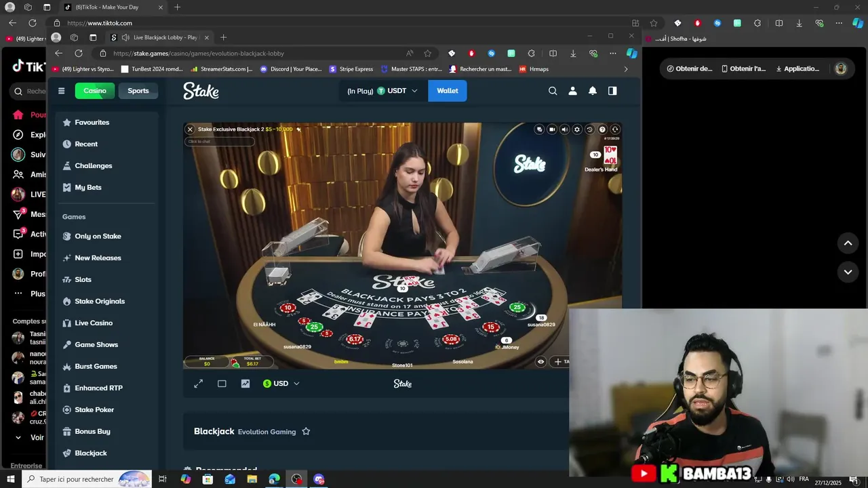Open the Discord bookmark
This screenshot has width=868, height=488.
click(292, 69)
